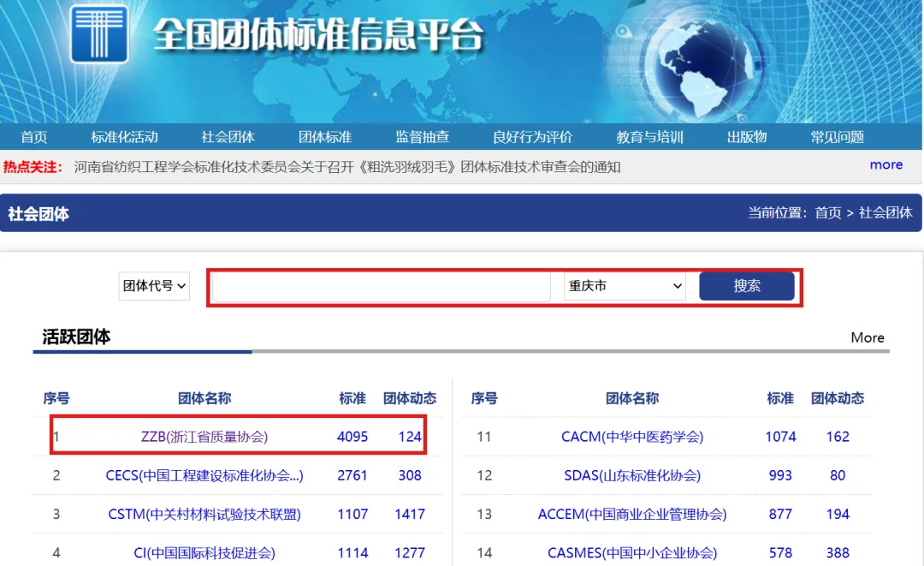
Task: Open the 出版物 navigation menu item
Action: pyautogui.click(x=747, y=137)
